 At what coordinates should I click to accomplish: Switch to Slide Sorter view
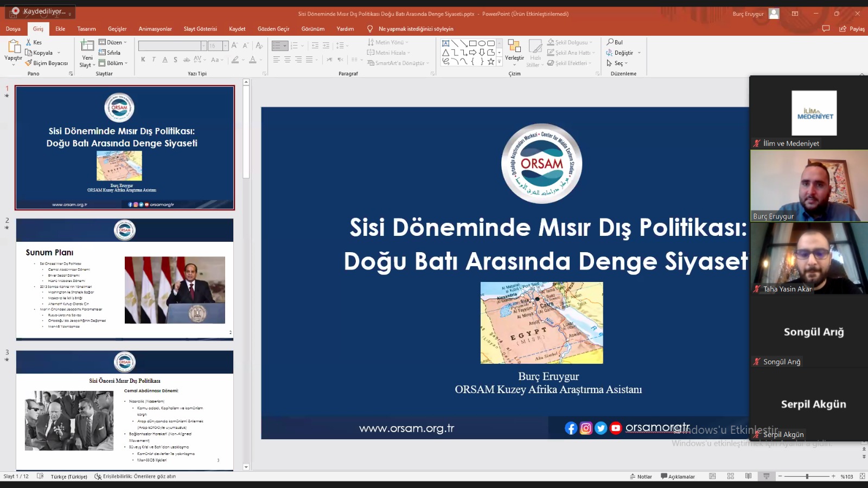coord(731,476)
